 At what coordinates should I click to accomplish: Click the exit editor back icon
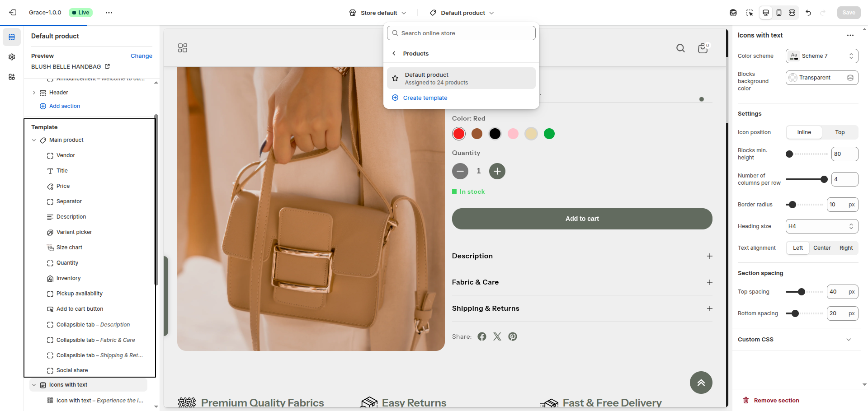pos(13,13)
